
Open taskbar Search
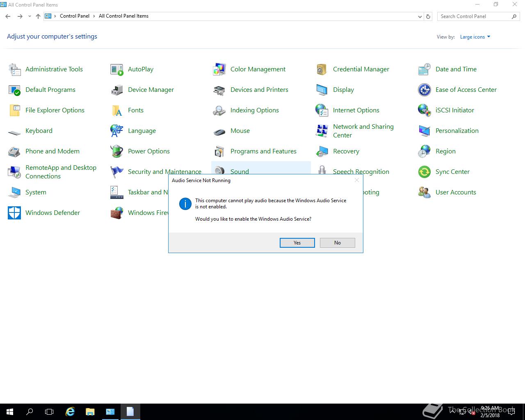tap(30, 412)
